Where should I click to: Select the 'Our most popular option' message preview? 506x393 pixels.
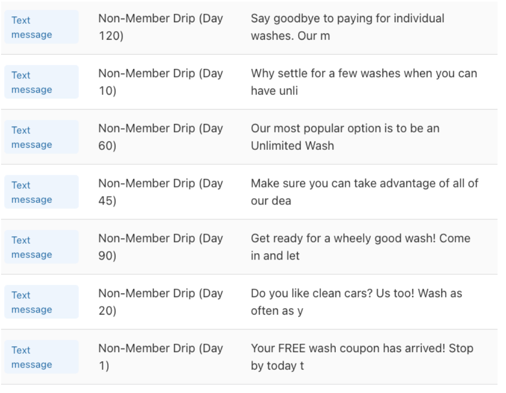coord(345,137)
